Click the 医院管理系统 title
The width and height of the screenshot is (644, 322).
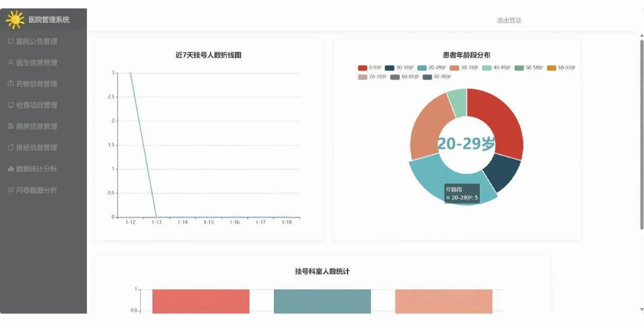pos(49,20)
